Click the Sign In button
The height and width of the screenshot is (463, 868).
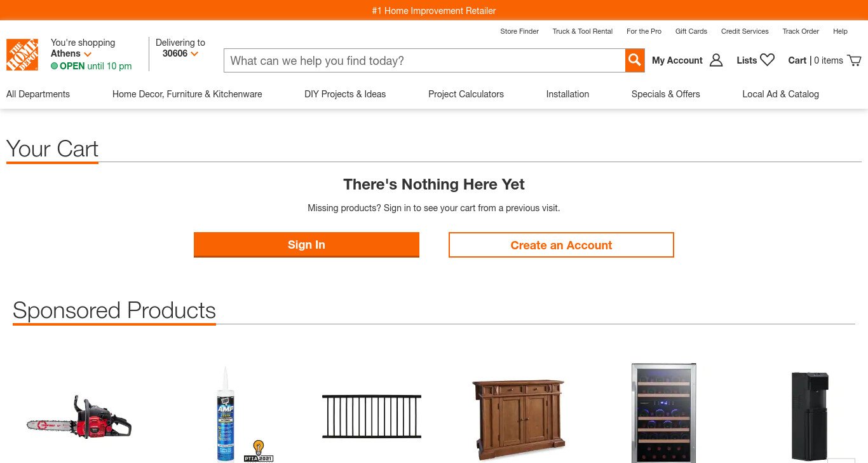[306, 245]
